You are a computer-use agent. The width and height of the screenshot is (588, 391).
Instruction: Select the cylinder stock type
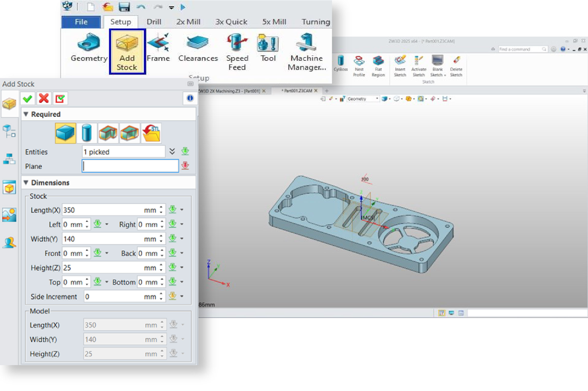pyautogui.click(x=86, y=133)
